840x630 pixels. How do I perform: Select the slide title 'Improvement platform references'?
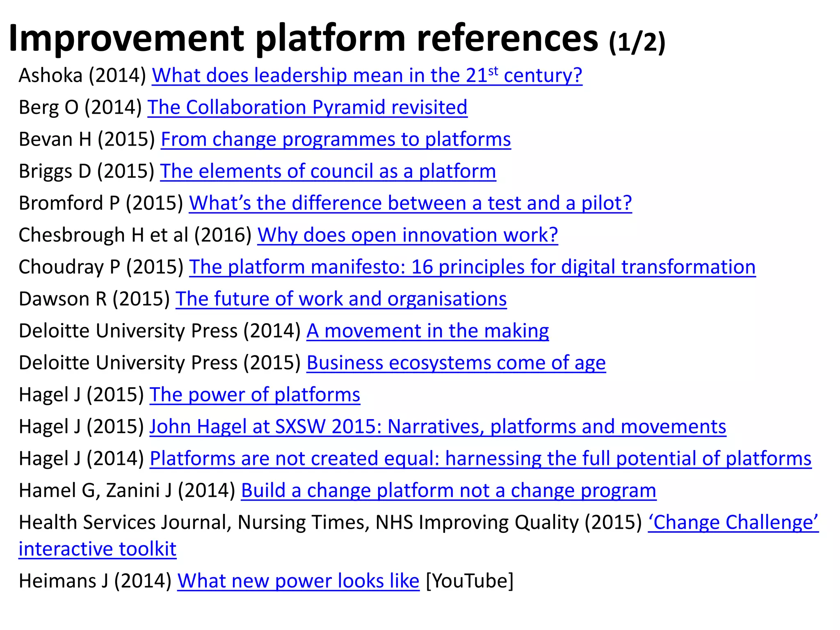click(304, 39)
